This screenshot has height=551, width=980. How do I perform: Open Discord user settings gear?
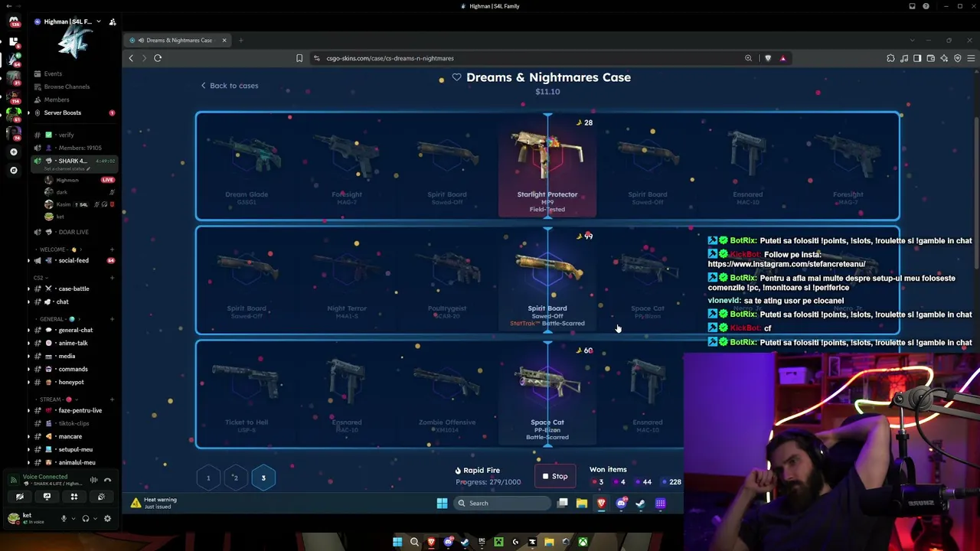[107, 518]
